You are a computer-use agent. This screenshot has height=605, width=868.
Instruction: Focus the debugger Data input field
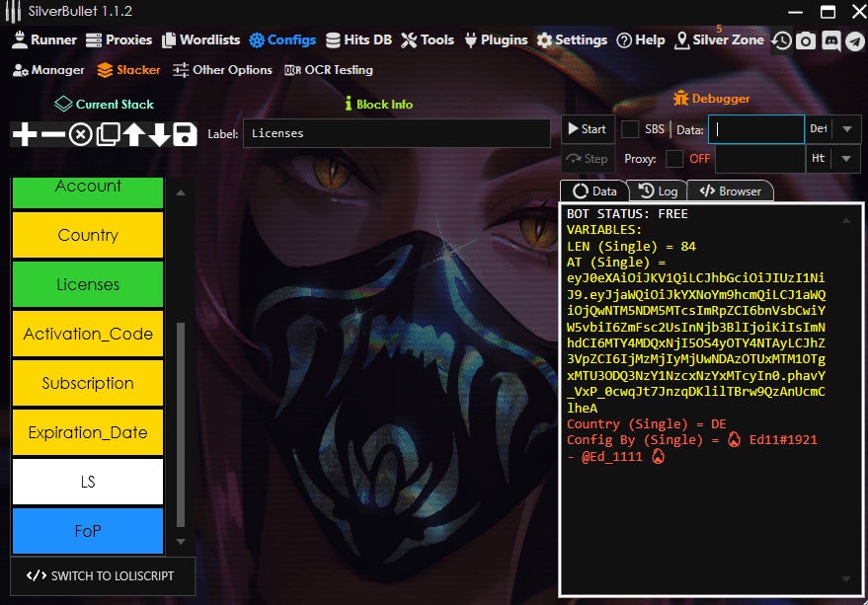pos(756,129)
